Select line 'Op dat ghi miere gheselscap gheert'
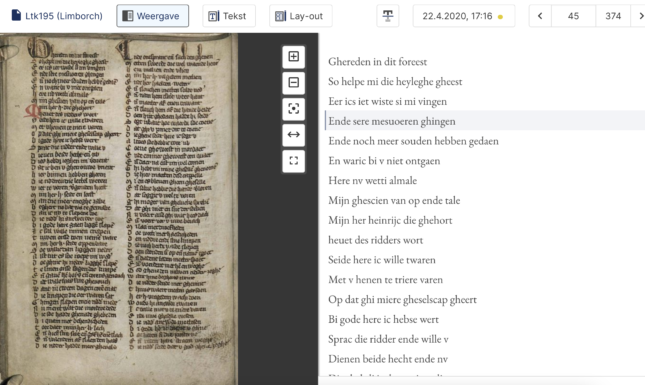Image resolution: width=645 pixels, height=385 pixels. (402, 299)
